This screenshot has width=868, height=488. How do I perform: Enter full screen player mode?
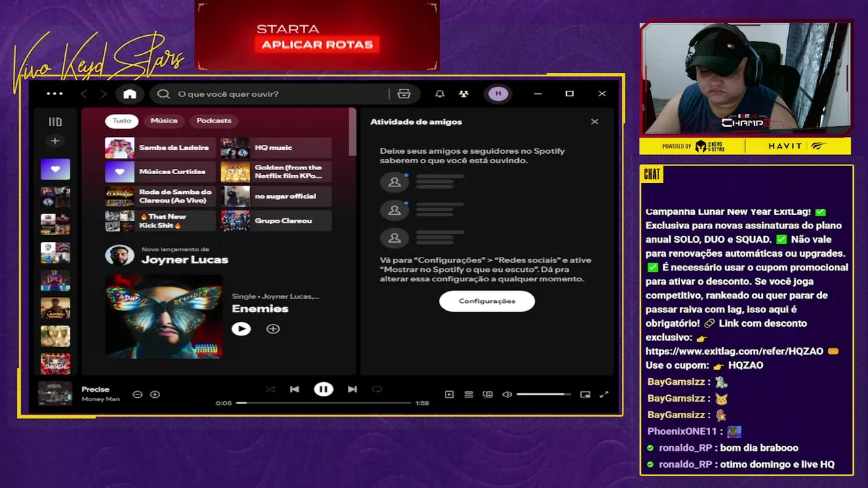(x=604, y=394)
